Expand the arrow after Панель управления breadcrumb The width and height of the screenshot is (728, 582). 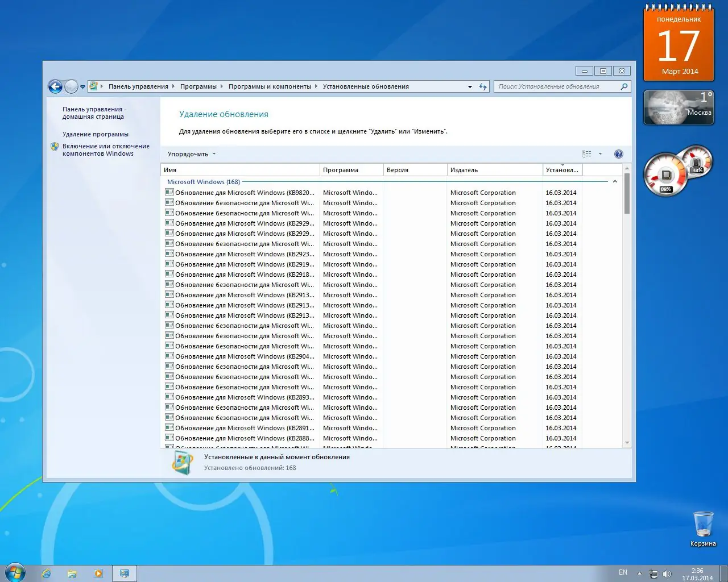point(173,86)
